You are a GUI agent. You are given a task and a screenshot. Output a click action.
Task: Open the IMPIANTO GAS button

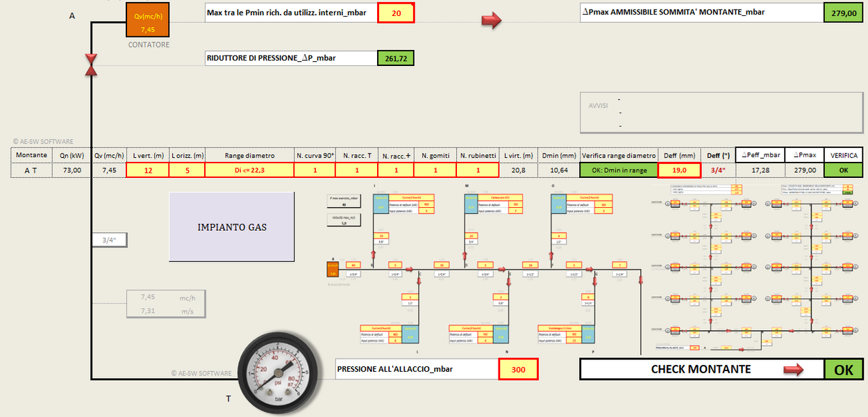(x=232, y=227)
